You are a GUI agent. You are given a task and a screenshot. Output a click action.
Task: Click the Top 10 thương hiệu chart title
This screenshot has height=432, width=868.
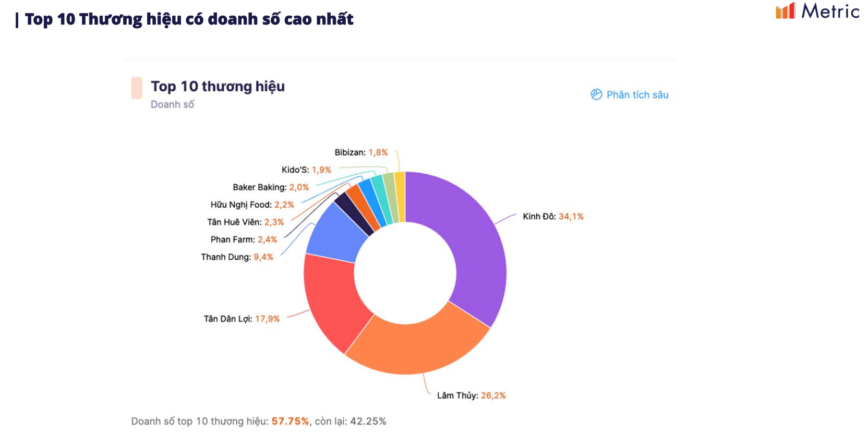click(218, 87)
